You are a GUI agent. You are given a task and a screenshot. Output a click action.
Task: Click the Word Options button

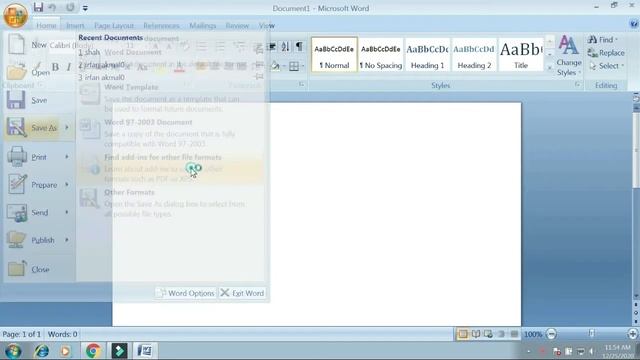coord(186,293)
